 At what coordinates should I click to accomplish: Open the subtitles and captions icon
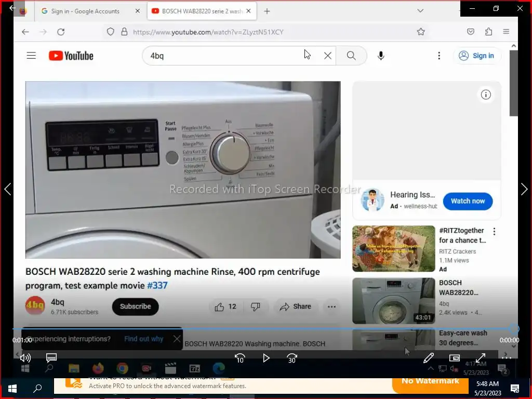click(51, 357)
